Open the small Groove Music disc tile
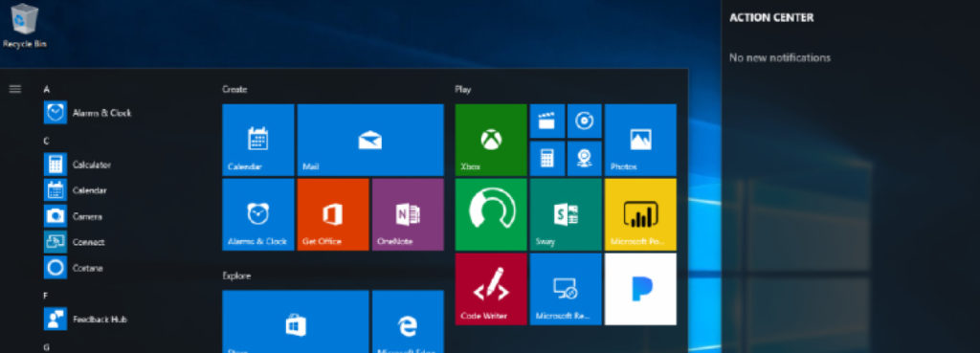 (x=585, y=121)
